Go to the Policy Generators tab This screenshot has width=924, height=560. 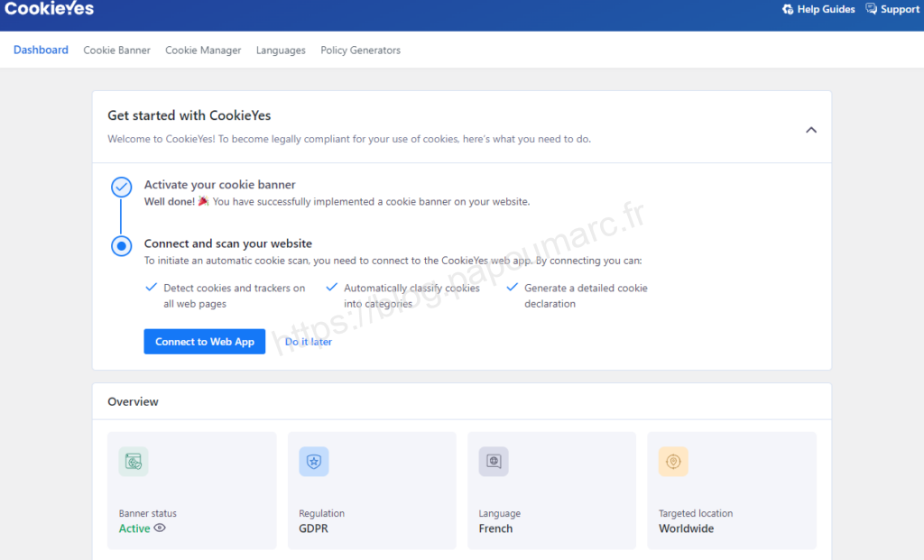tap(360, 50)
